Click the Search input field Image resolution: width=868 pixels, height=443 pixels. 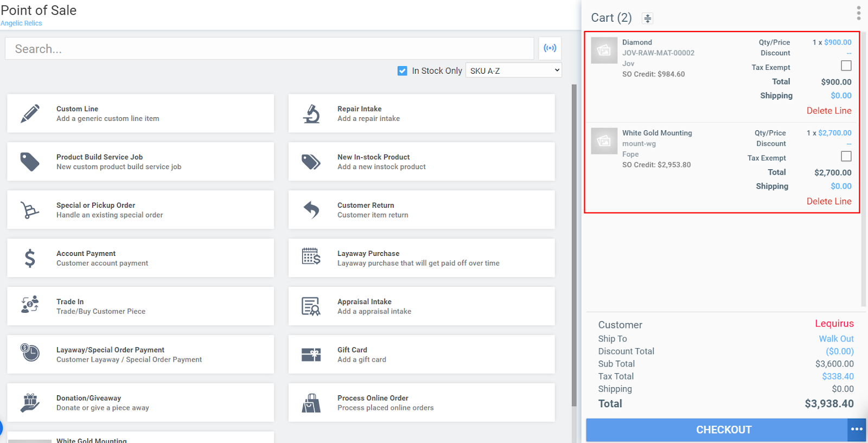click(x=270, y=49)
